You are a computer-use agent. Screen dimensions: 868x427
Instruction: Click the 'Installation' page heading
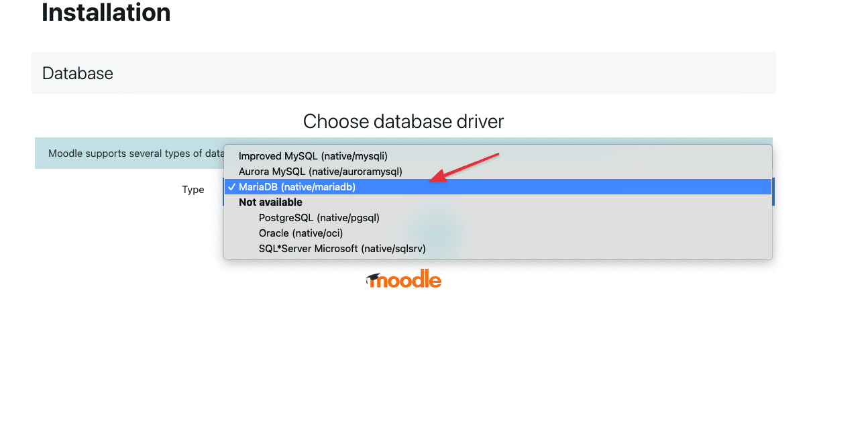click(x=106, y=12)
